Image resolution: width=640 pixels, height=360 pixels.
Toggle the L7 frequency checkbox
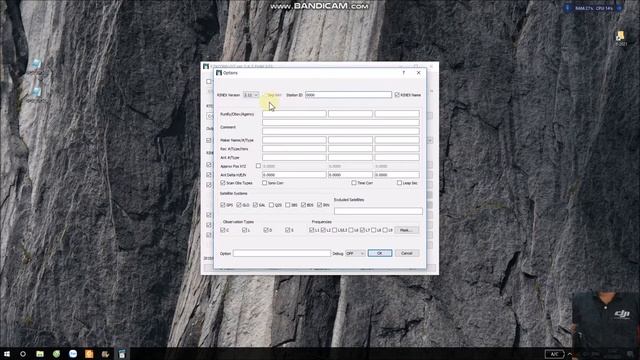[x=362, y=230]
